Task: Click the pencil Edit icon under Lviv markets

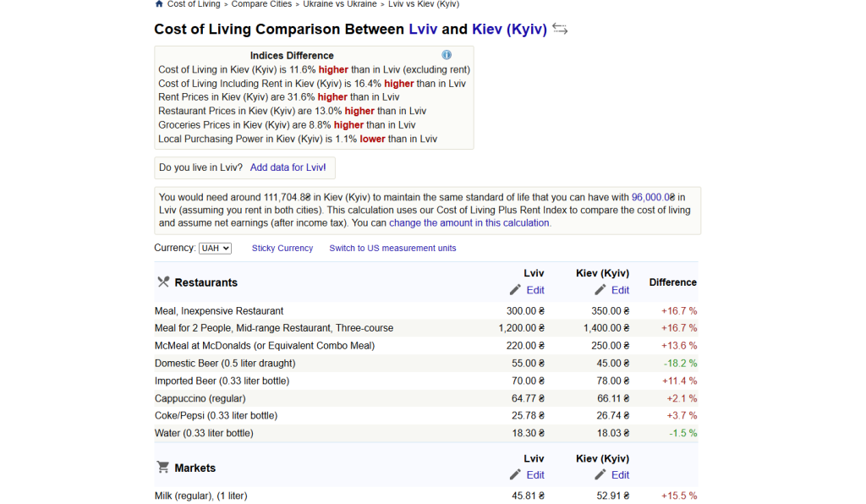Action: (x=516, y=474)
